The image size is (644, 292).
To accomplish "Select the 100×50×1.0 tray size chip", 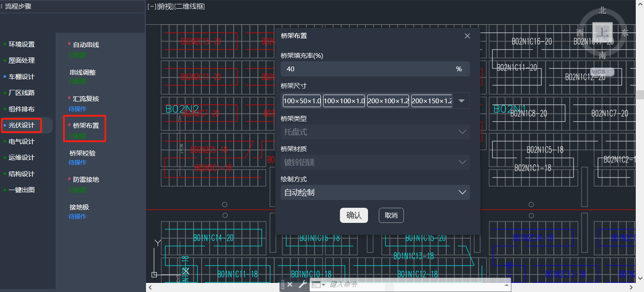I will (x=302, y=101).
